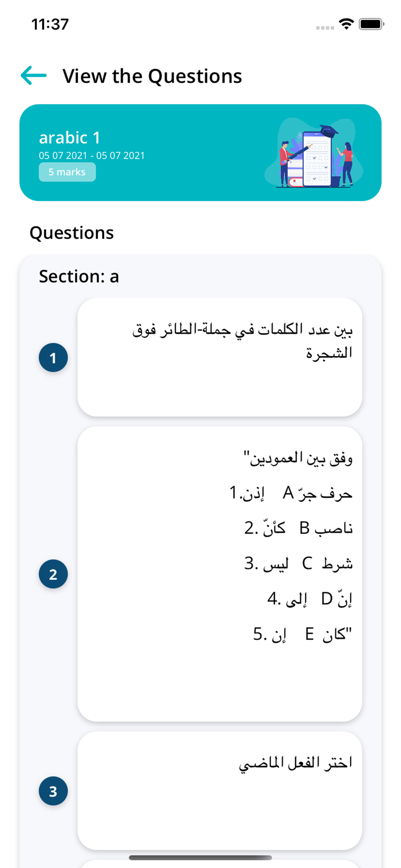Click the Section: a heading

[x=79, y=276]
